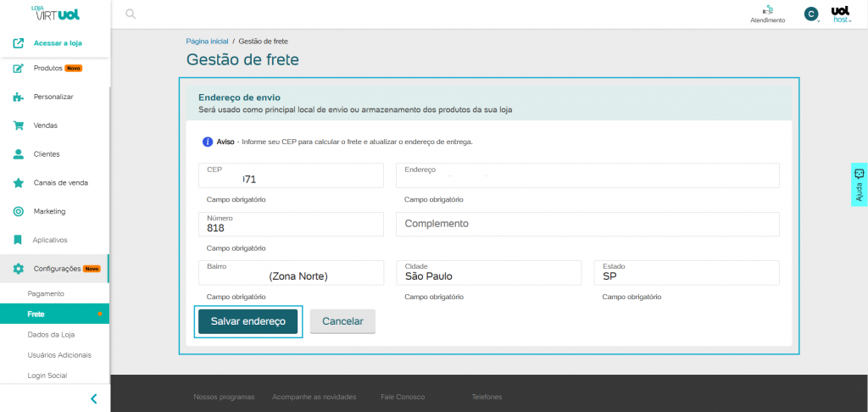The height and width of the screenshot is (412, 868).
Task: Select Dados da Loja menu item
Action: pos(51,334)
